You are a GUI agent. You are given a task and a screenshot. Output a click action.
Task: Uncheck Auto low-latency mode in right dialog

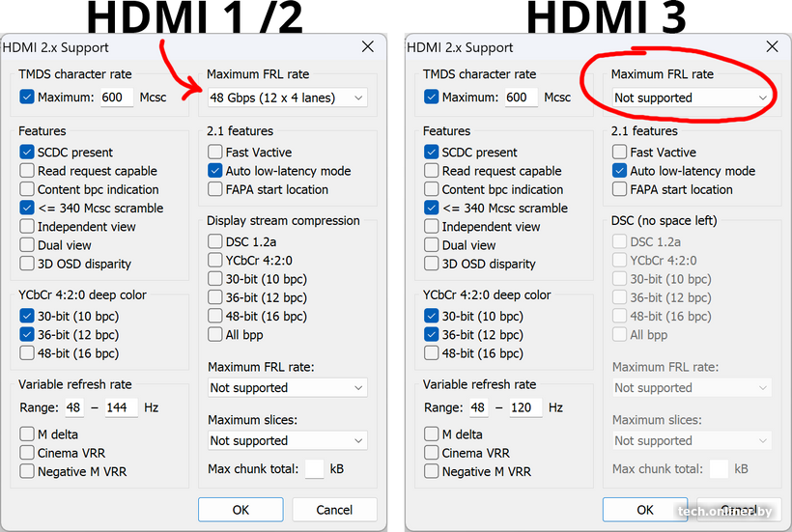[x=620, y=171]
